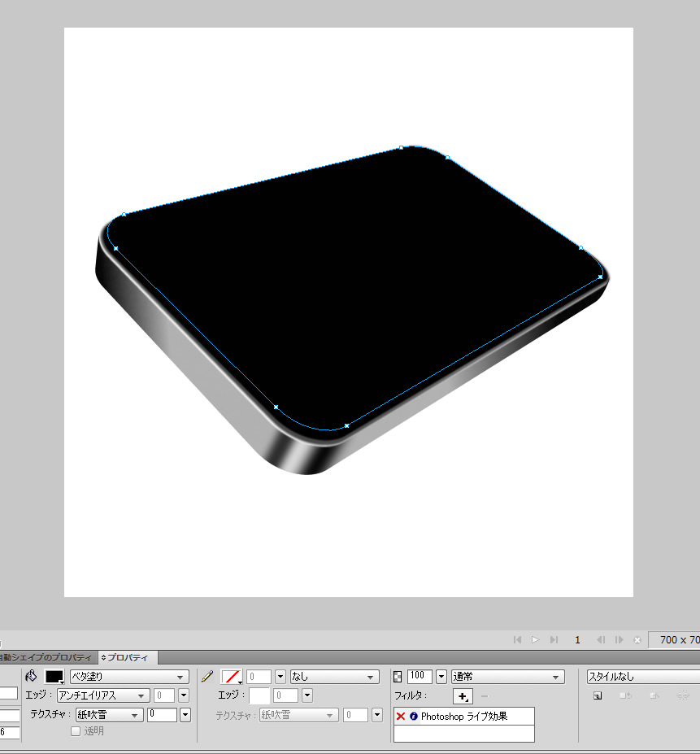Switch to the プロパティ tab

pos(128,657)
